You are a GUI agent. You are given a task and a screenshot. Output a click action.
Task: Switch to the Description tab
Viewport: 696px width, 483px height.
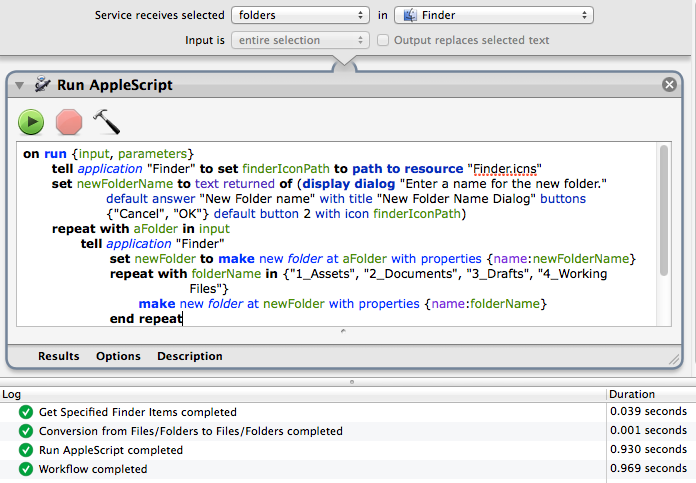click(190, 356)
